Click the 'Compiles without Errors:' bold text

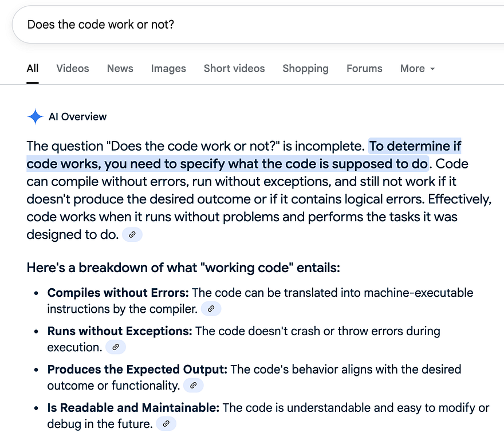point(118,293)
